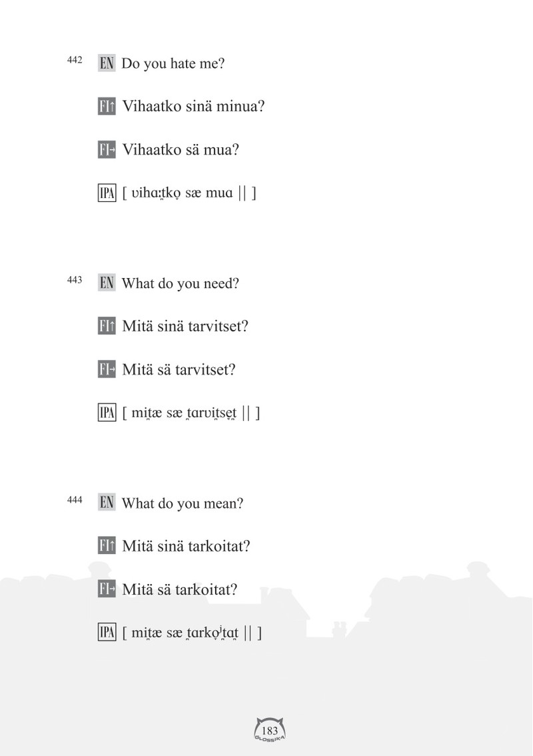Click the IPA badge for sentence 443
Image resolution: width=533 pixels, height=756 pixels.
tap(107, 413)
